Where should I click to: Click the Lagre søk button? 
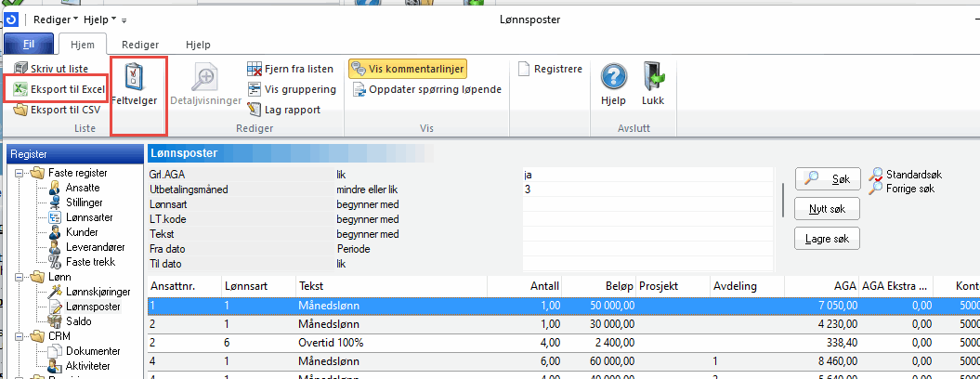click(x=827, y=239)
